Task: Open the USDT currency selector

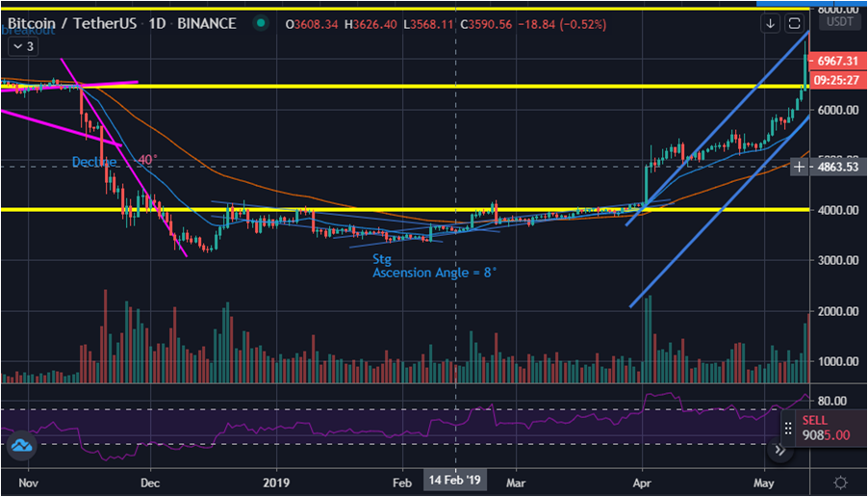Action: [x=840, y=21]
